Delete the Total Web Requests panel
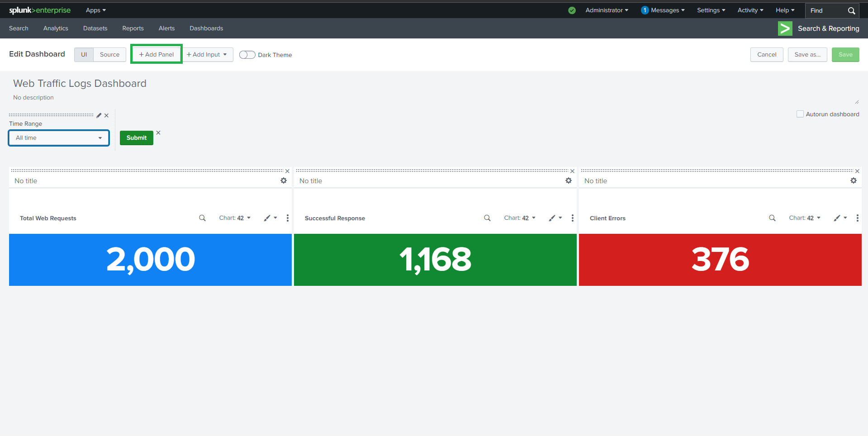This screenshot has width=868, height=436. (287, 171)
